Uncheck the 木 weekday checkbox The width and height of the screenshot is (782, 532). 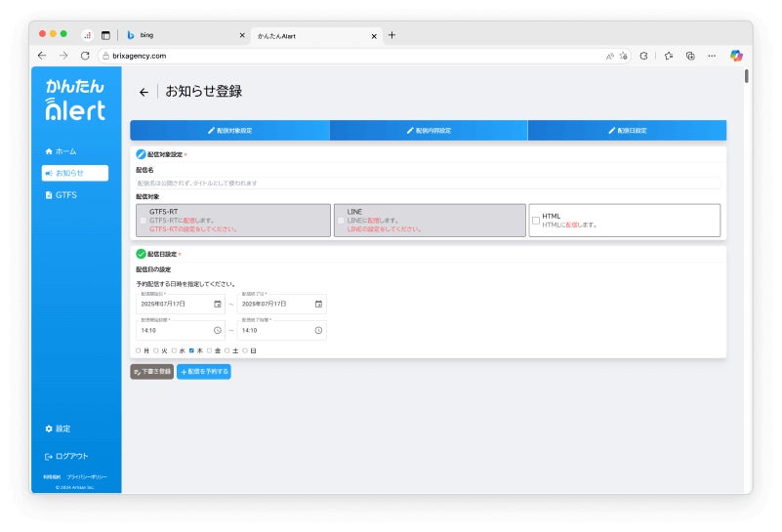(x=191, y=351)
